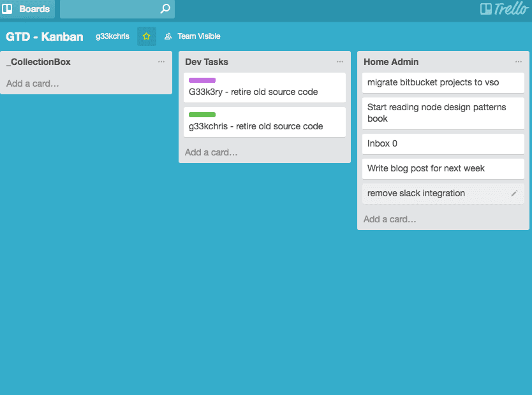Image resolution: width=532 pixels, height=395 pixels.
Task: Toggle the star on GTD - Kanban board
Action: click(146, 36)
